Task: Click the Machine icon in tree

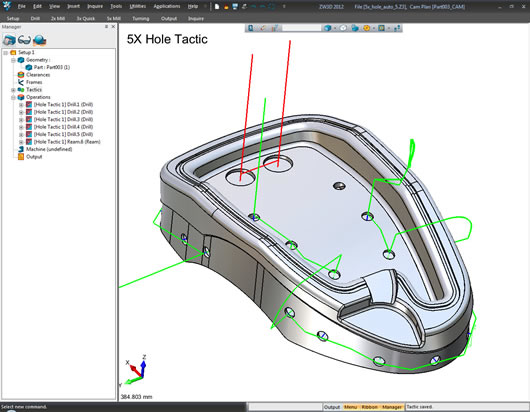Action: pyautogui.click(x=21, y=149)
